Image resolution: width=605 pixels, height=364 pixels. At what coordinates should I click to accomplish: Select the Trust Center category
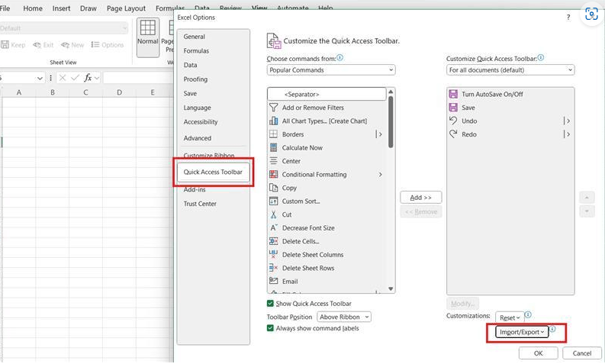click(200, 204)
